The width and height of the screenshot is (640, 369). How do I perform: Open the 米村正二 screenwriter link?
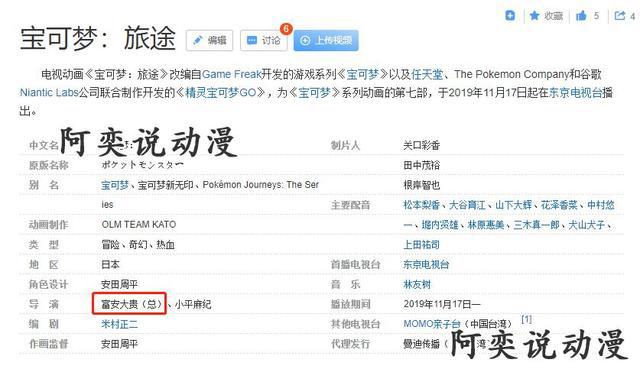coord(119,324)
